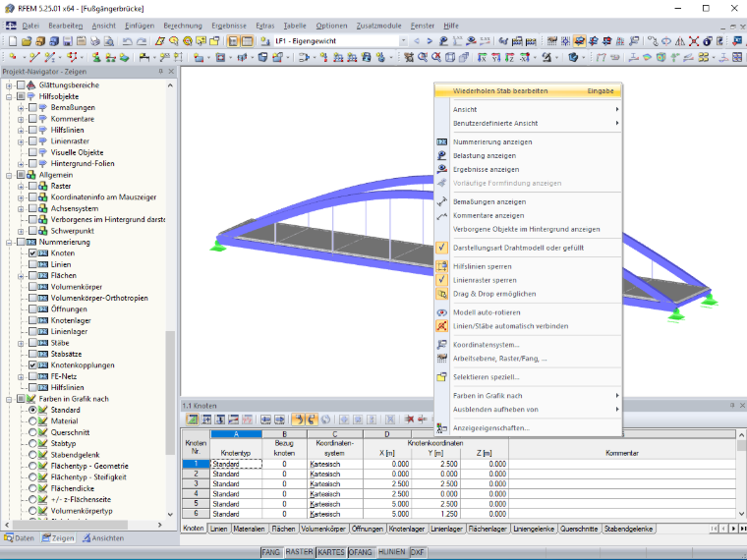Click the table tab scroll right arrow
747x560 pixels.
(x=733, y=529)
